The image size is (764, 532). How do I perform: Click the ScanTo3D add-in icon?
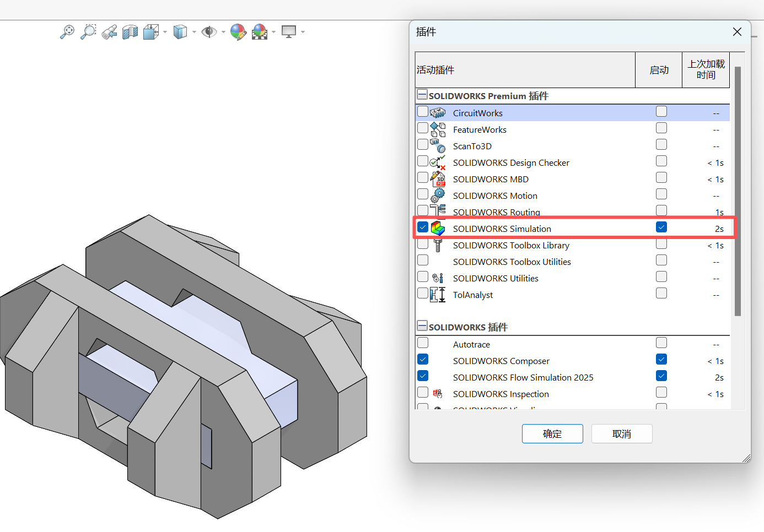tap(438, 146)
